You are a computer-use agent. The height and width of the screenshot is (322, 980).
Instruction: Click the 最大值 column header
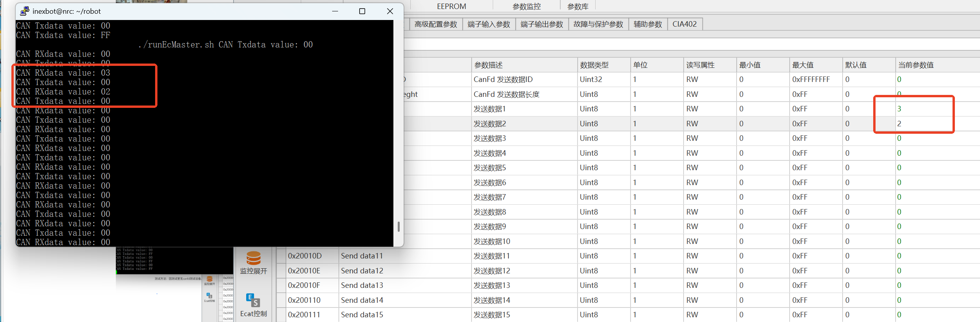coord(816,65)
